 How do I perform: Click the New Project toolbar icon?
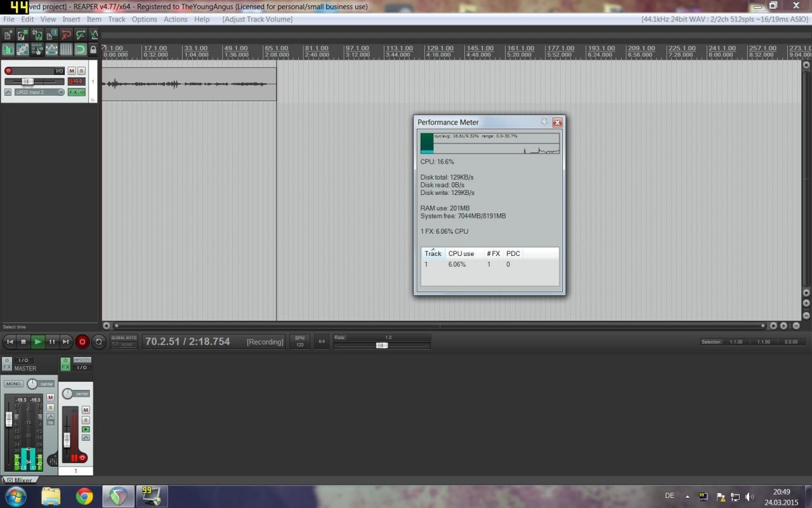pyautogui.click(x=8, y=35)
